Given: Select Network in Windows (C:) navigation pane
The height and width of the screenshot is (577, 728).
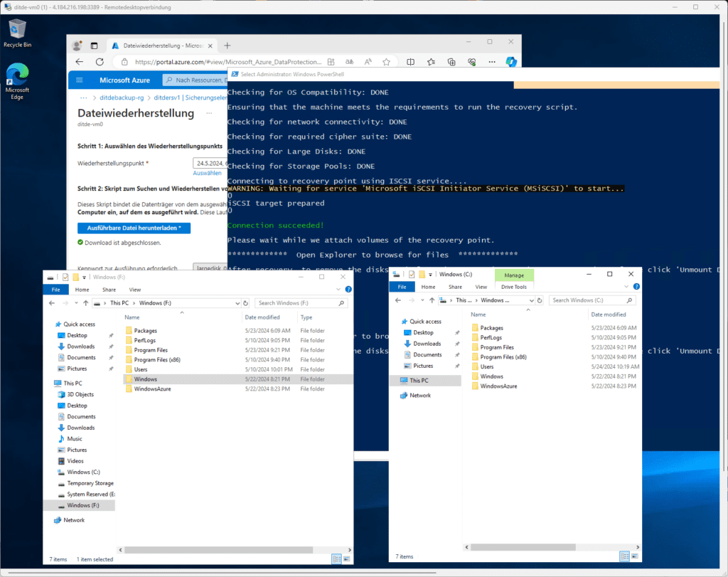Looking at the screenshot, I should (x=420, y=396).
